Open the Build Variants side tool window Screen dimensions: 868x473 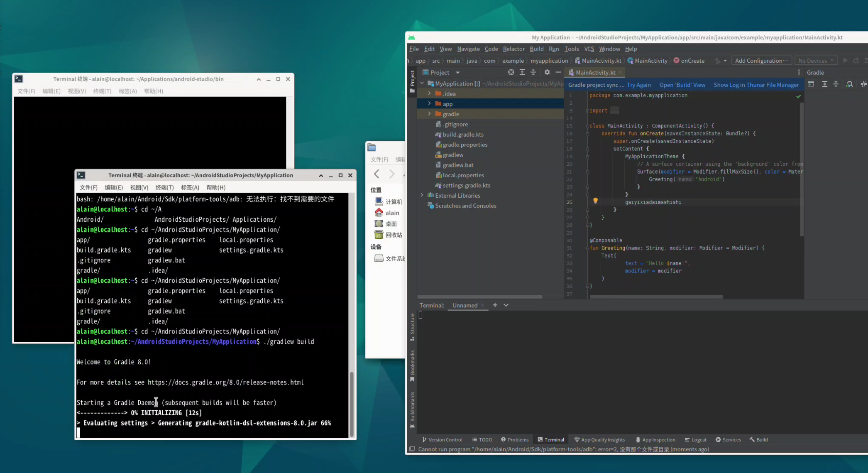point(412,410)
